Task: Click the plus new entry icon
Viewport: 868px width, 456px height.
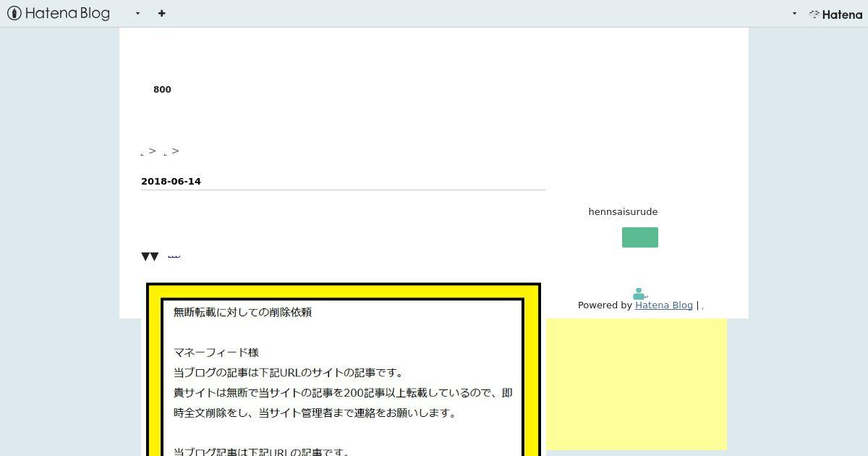Action: click(161, 13)
